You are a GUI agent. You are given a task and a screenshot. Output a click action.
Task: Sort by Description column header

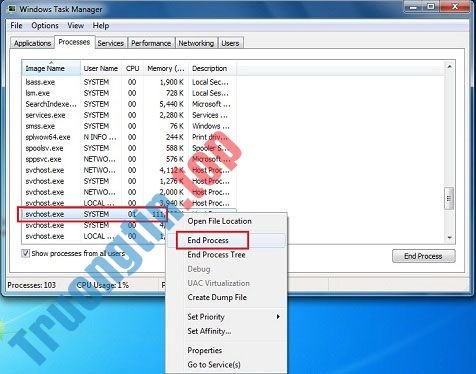coord(212,68)
